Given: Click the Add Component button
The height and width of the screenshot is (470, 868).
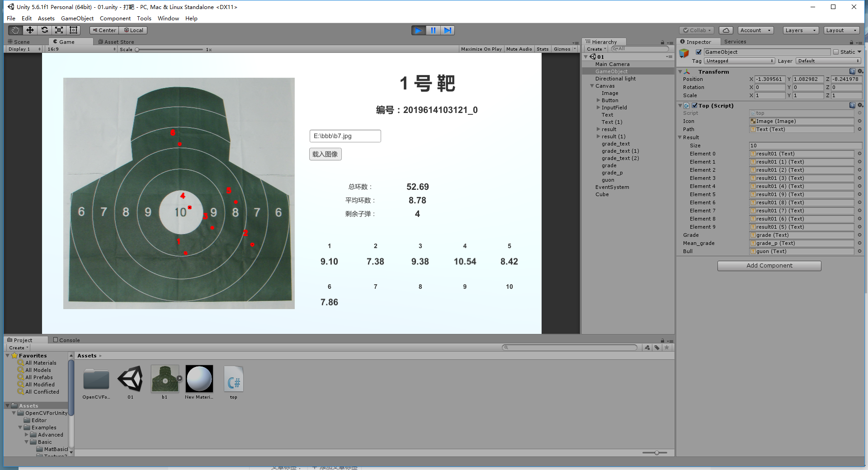Looking at the screenshot, I should click(769, 266).
